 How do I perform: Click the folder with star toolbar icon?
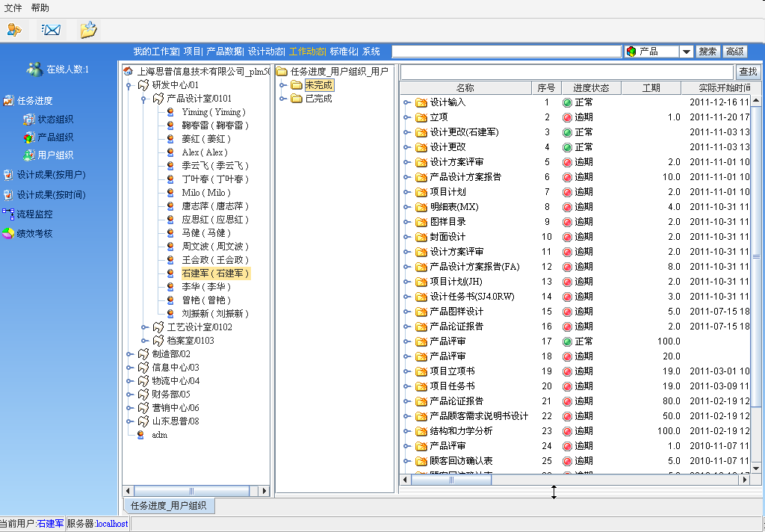click(x=89, y=30)
